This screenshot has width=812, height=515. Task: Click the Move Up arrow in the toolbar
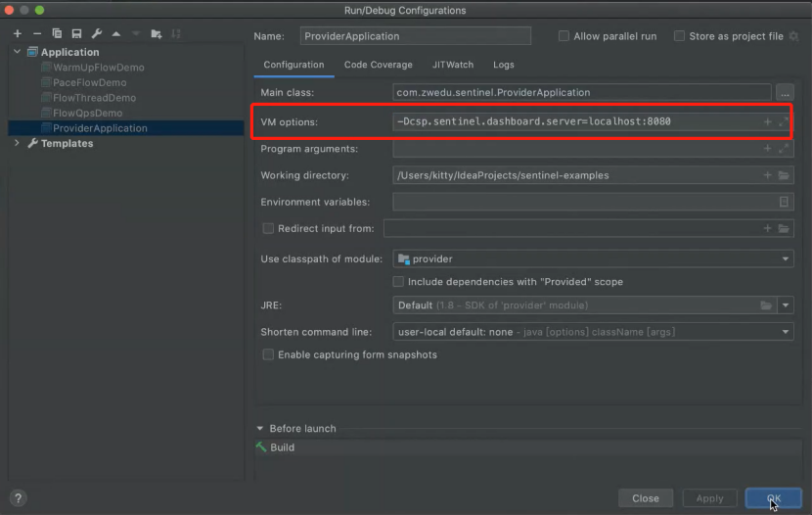click(x=116, y=34)
